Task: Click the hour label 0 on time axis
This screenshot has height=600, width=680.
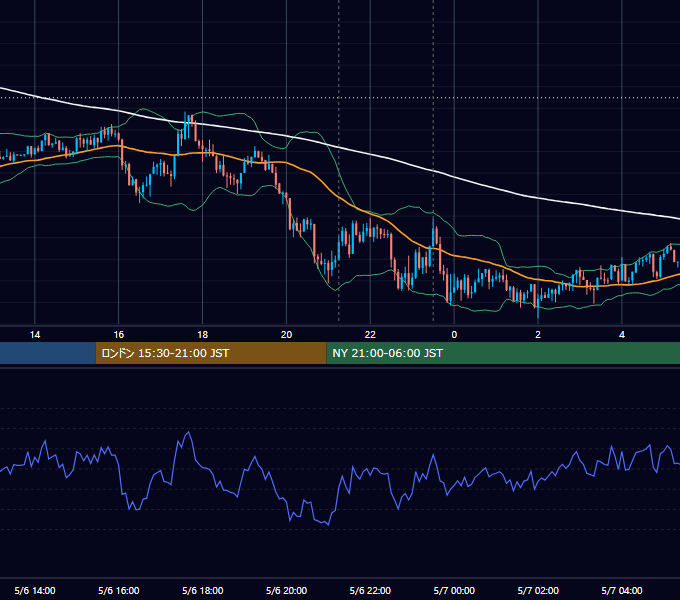Action: click(x=454, y=335)
